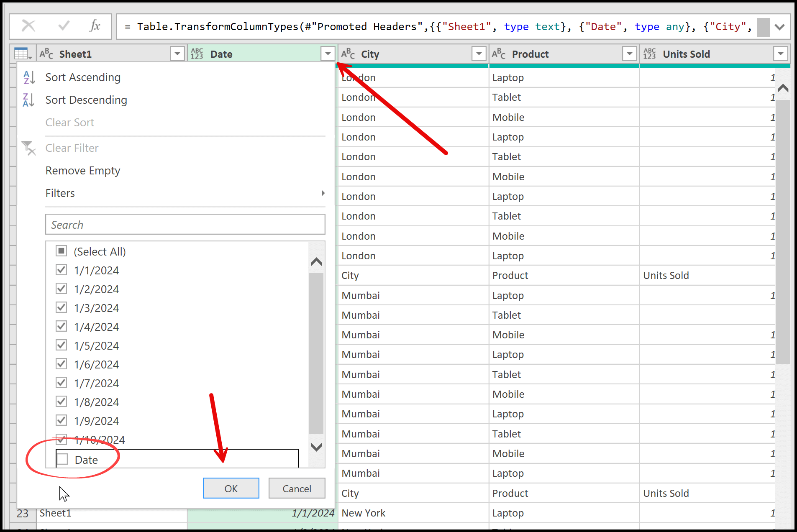Click the filter Search input field
This screenshot has height=532, width=797.
(185, 225)
